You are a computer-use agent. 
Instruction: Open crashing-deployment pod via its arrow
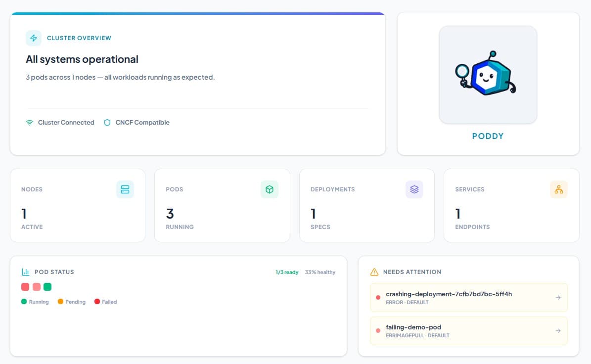tap(558, 298)
